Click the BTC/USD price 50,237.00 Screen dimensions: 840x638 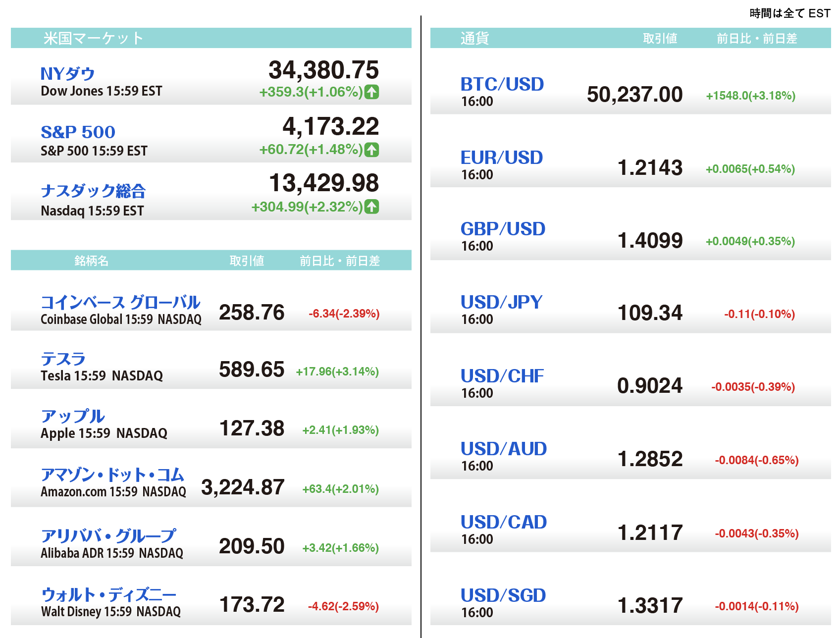[634, 95]
